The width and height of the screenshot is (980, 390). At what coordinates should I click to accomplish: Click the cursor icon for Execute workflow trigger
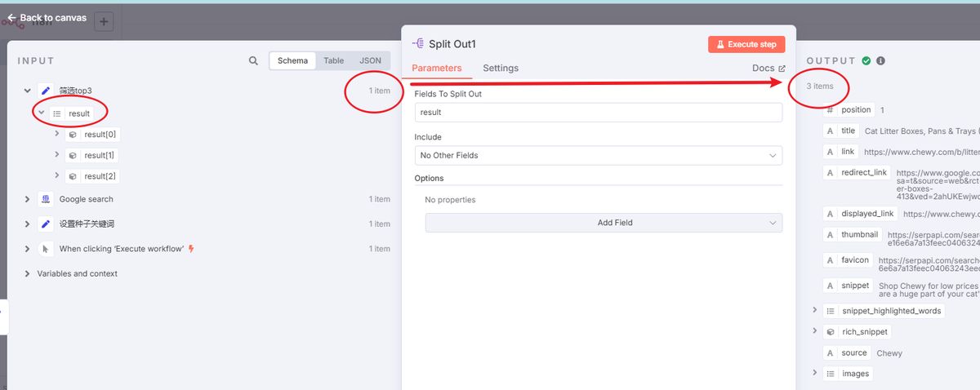pos(46,249)
